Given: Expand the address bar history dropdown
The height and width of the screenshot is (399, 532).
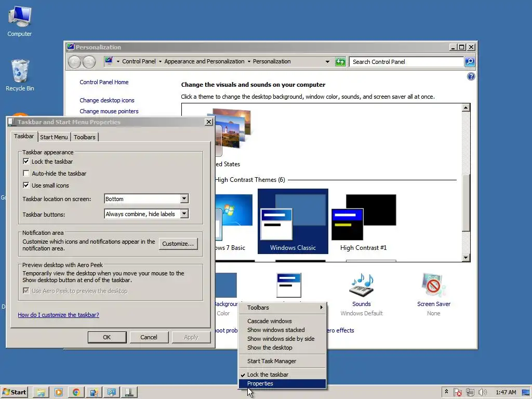Looking at the screenshot, I should tap(327, 62).
